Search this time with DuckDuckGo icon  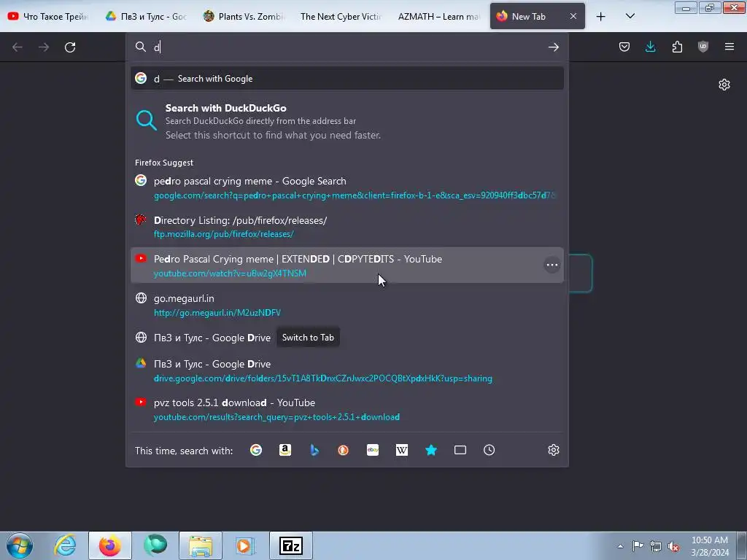click(x=343, y=450)
